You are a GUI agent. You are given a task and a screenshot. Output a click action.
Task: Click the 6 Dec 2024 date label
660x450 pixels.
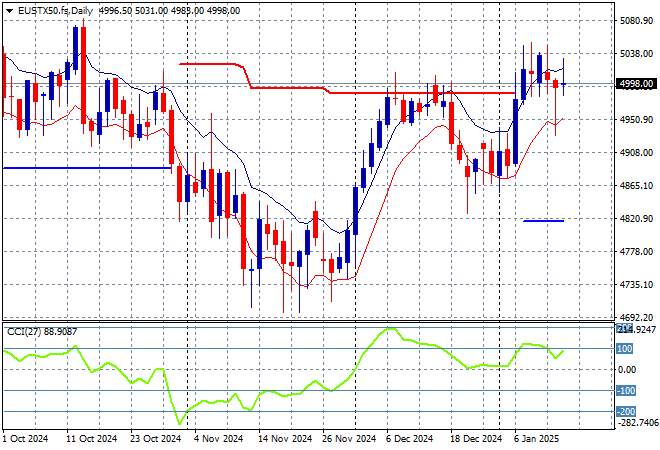[409, 439]
